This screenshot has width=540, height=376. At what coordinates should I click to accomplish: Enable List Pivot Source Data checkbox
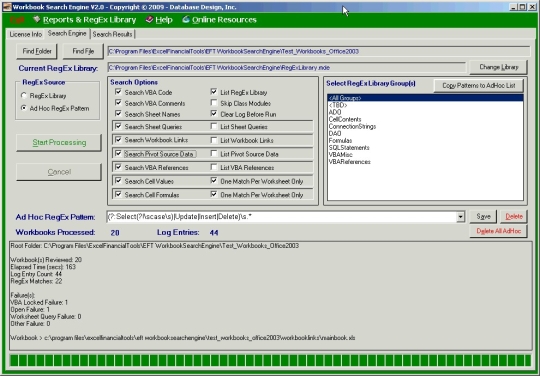coord(214,154)
